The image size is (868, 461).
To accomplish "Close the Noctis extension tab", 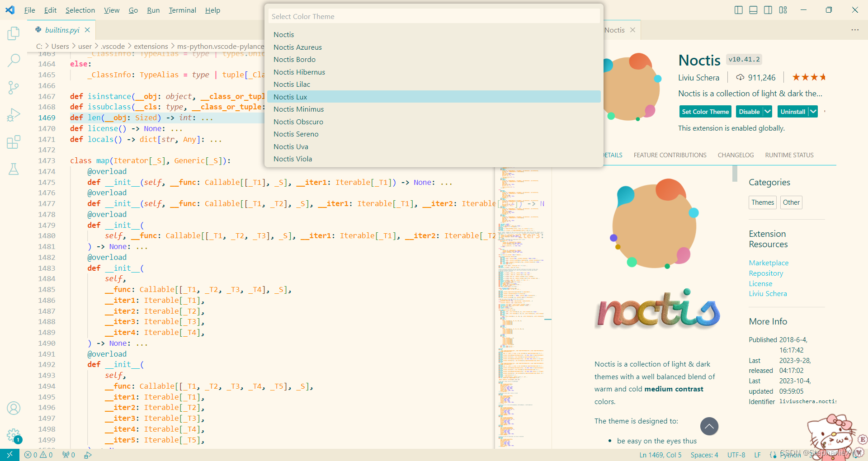I will pyautogui.click(x=633, y=30).
